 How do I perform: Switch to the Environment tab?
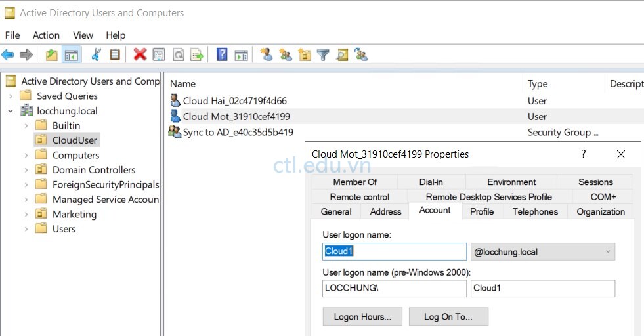point(511,182)
